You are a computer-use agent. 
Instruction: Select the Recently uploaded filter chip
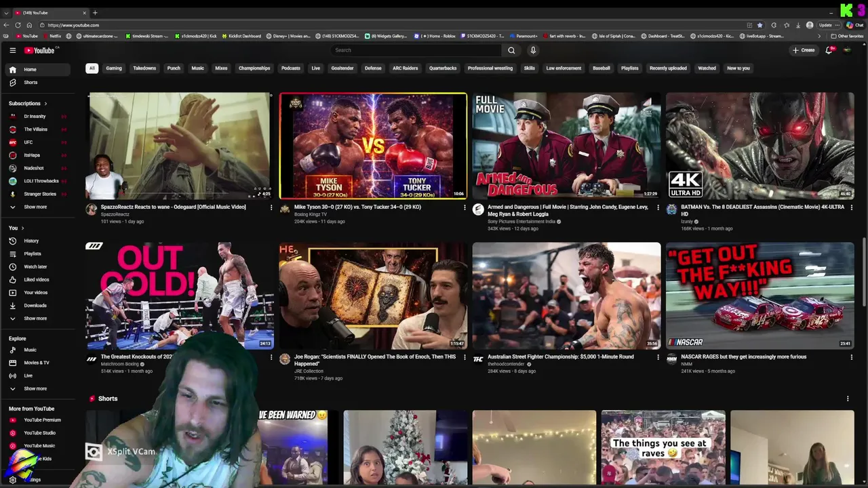(668, 68)
